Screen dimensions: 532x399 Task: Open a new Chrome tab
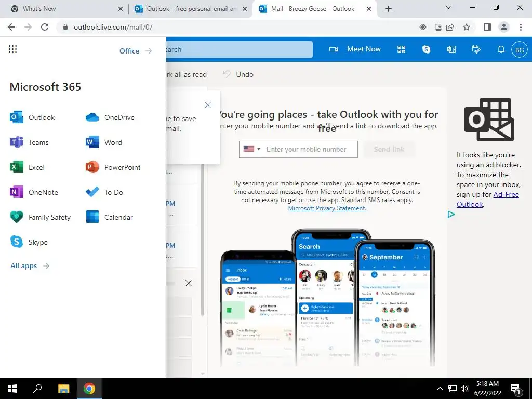[x=389, y=9]
